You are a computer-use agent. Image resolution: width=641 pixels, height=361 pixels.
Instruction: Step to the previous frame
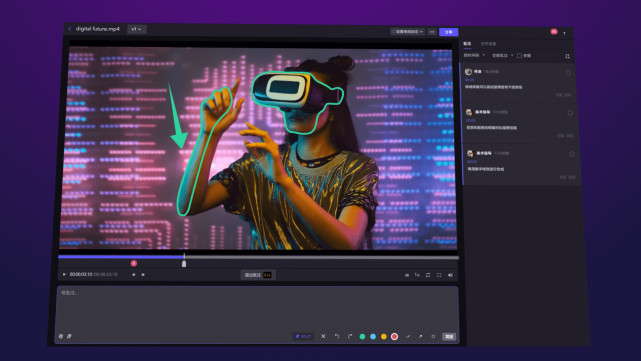pyautogui.click(x=133, y=275)
